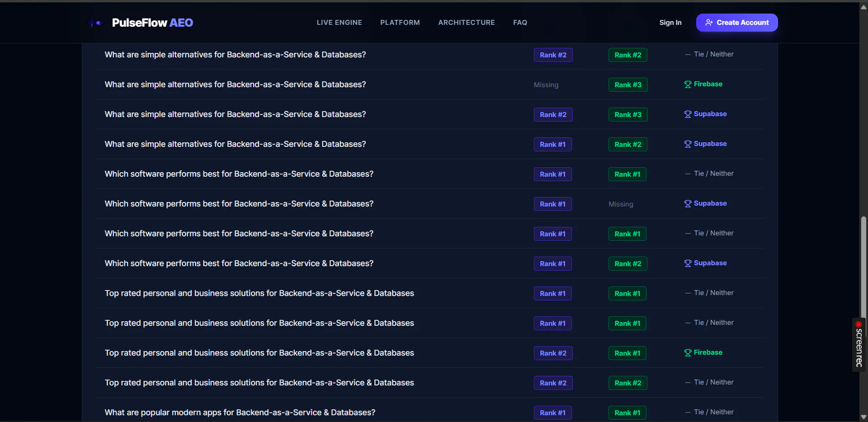Go to the ARCHITECTURE section
868x422 pixels.
(x=467, y=23)
